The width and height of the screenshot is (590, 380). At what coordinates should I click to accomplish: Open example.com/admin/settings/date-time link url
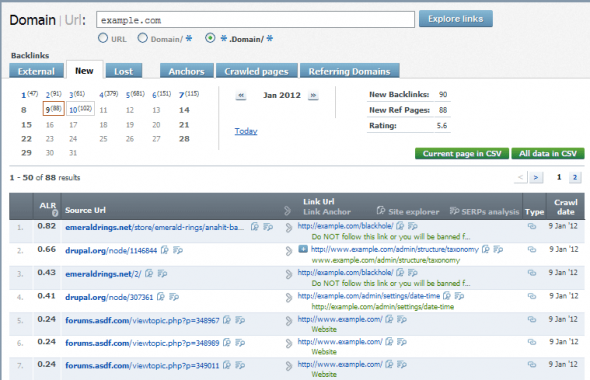(369, 296)
